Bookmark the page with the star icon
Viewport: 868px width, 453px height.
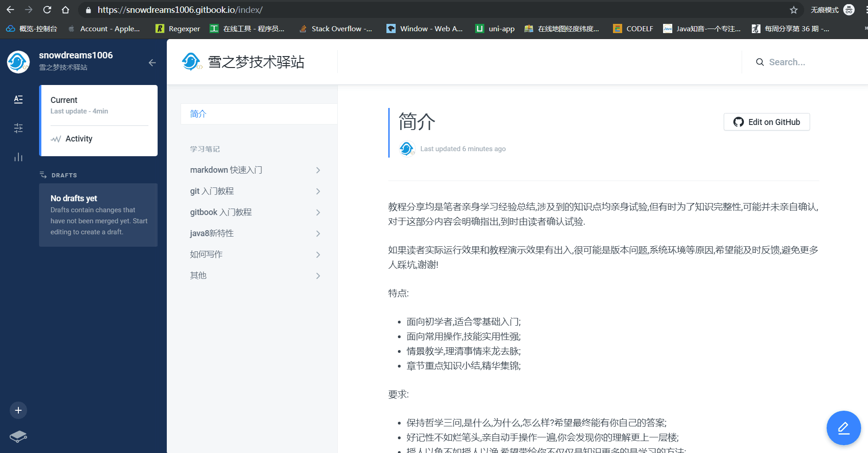(794, 10)
